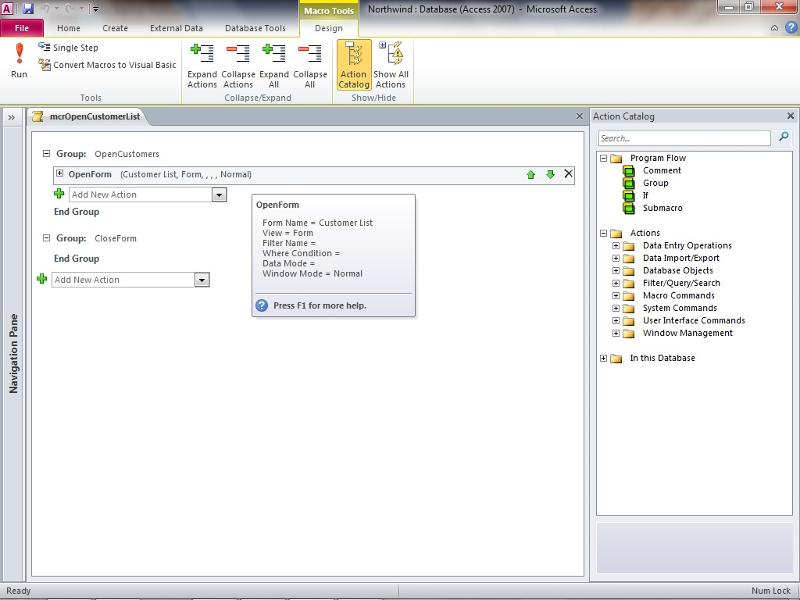Viewport: 800px width, 600px height.
Task: Click the Collapse All ribbon button
Action: (x=310, y=66)
